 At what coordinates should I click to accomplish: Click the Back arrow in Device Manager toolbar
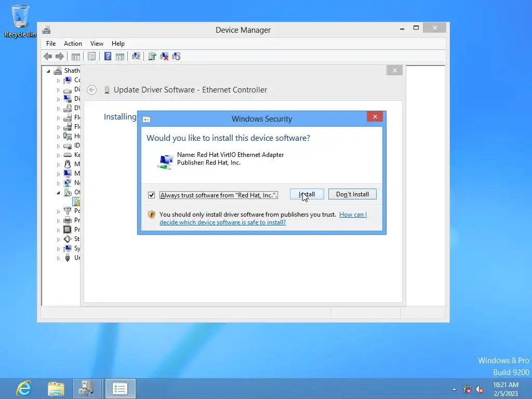pos(48,56)
